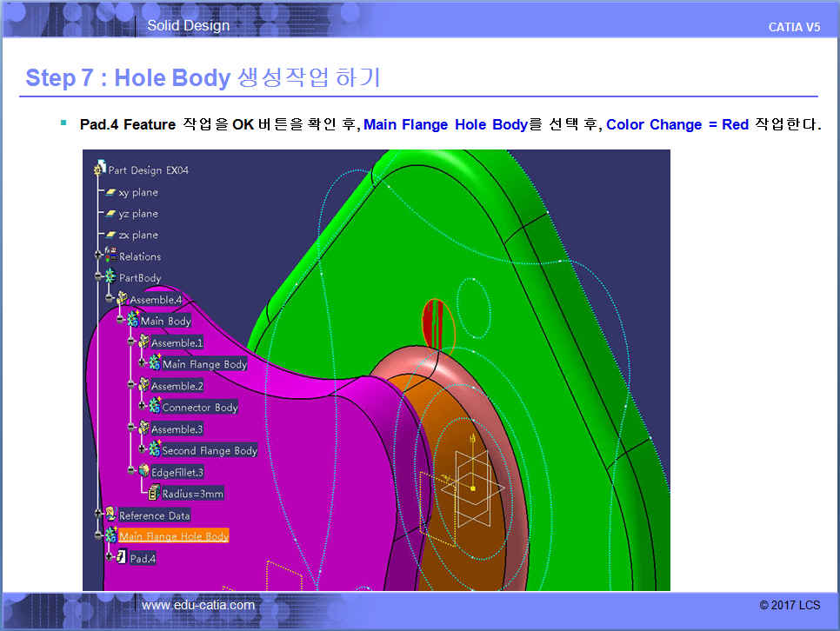Screen dimensions: 840x631
Task: Click the yz plane icon
Action: coord(110,214)
